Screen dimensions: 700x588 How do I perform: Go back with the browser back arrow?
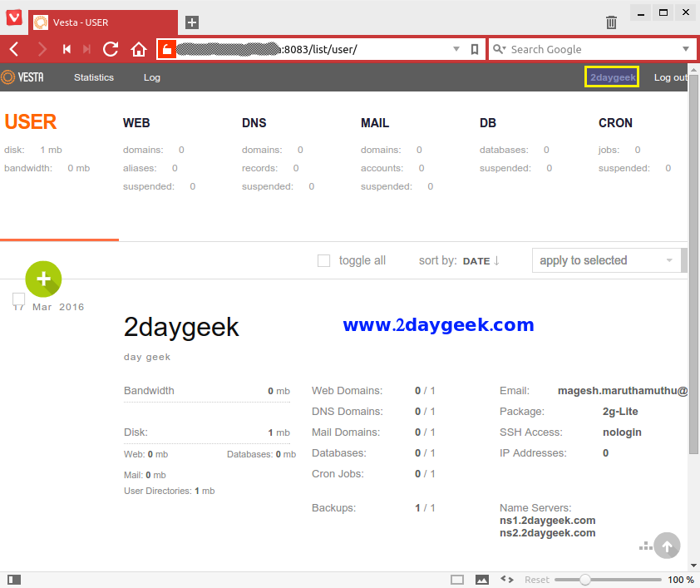point(14,49)
